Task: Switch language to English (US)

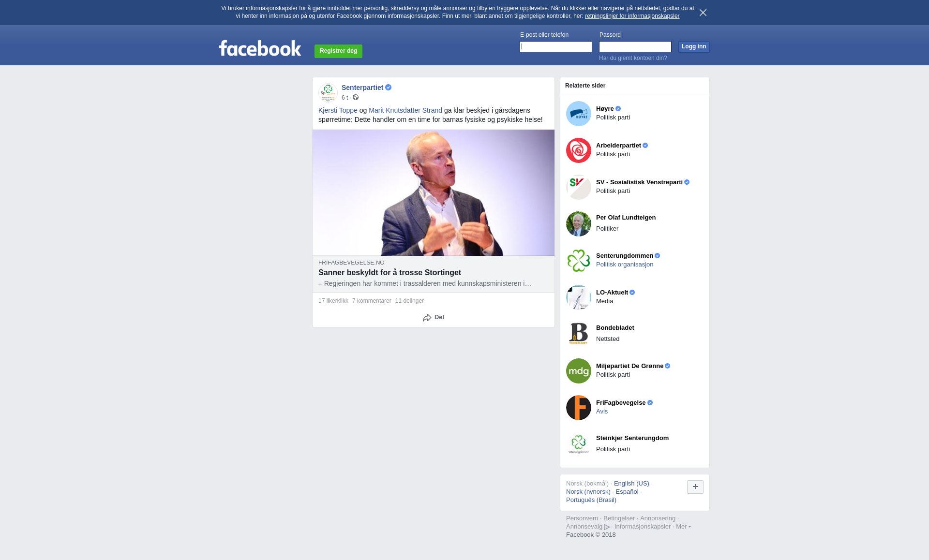Action: click(x=631, y=484)
